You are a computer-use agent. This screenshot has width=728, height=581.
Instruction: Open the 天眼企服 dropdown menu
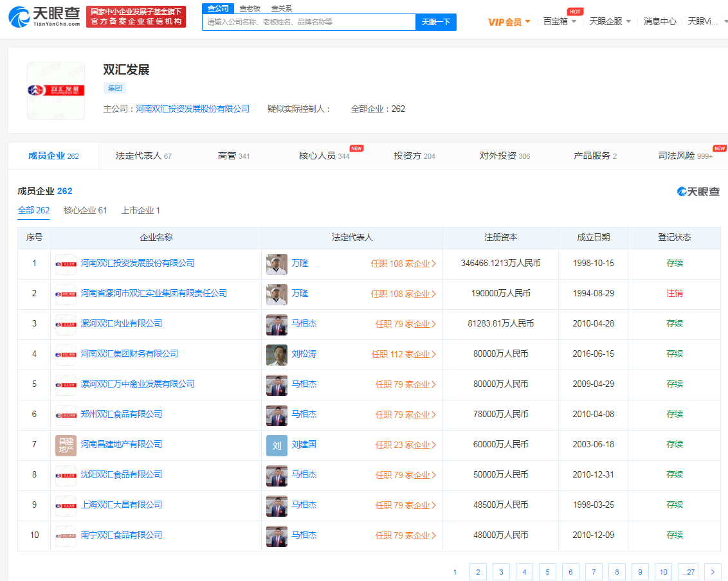610,21
